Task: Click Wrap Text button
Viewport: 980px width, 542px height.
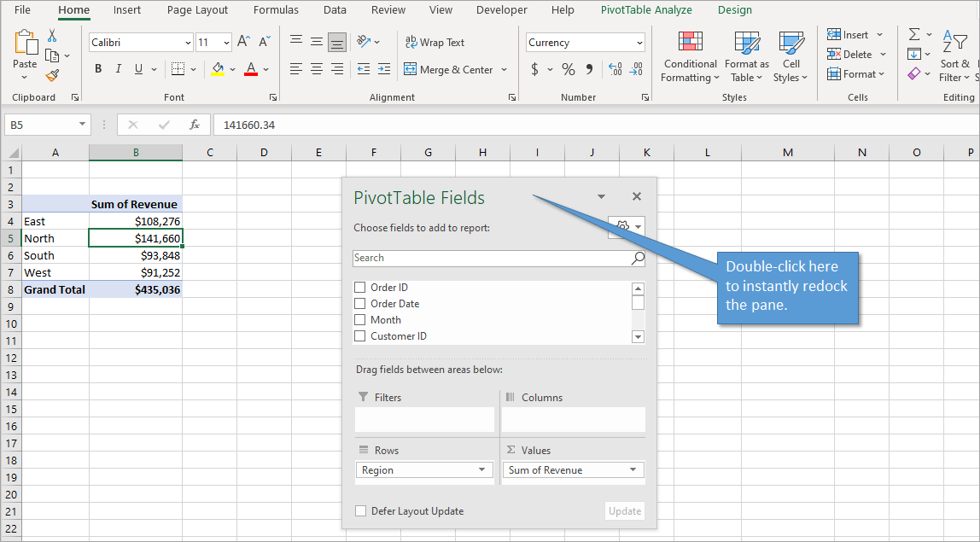Action: (435, 43)
